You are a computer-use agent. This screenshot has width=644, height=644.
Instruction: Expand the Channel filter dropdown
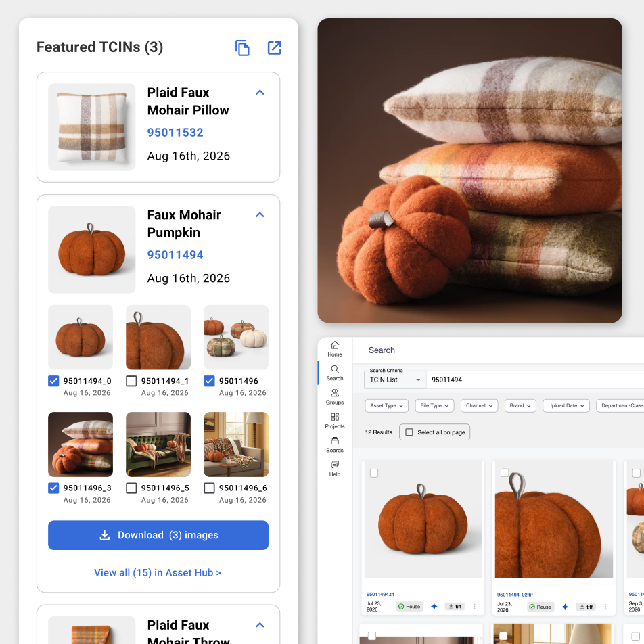[x=480, y=405]
